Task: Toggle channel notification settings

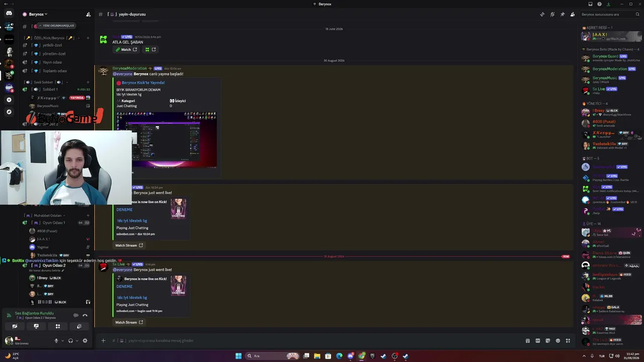Action: click(x=552, y=15)
